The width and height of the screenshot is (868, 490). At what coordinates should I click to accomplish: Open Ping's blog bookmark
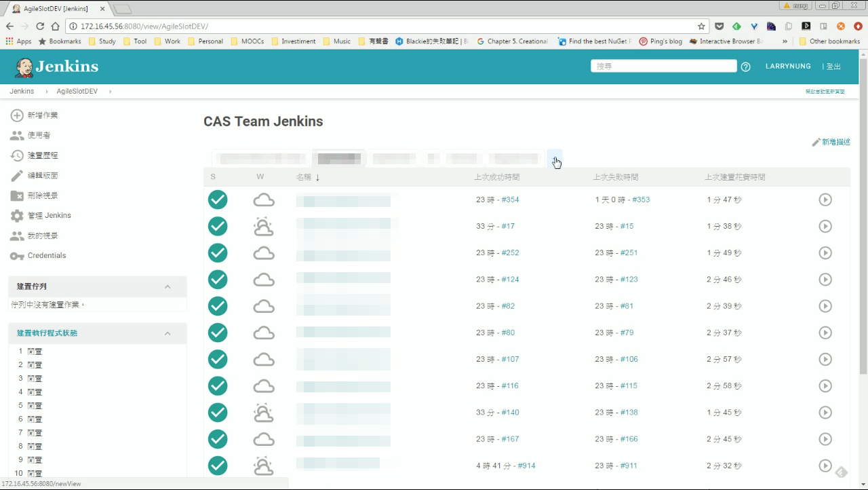coord(661,41)
